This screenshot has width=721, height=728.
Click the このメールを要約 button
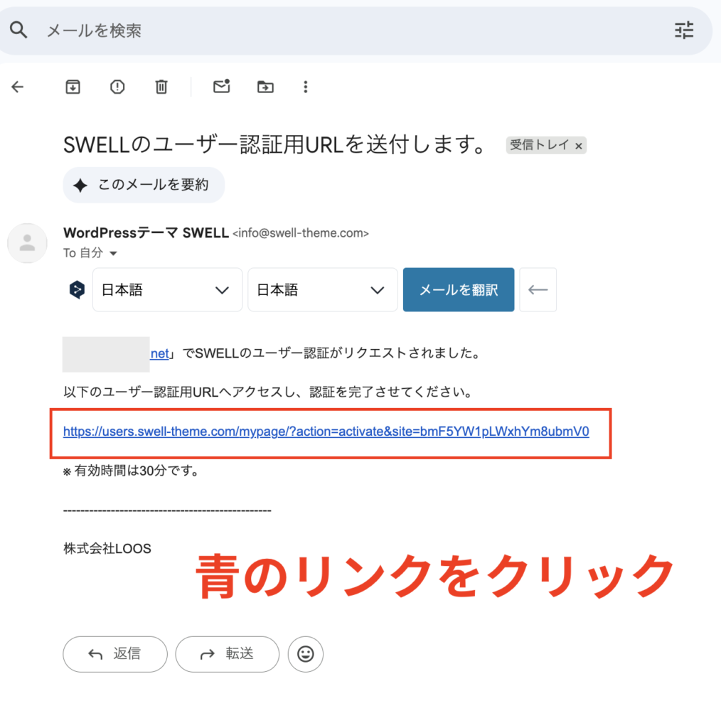tap(144, 185)
